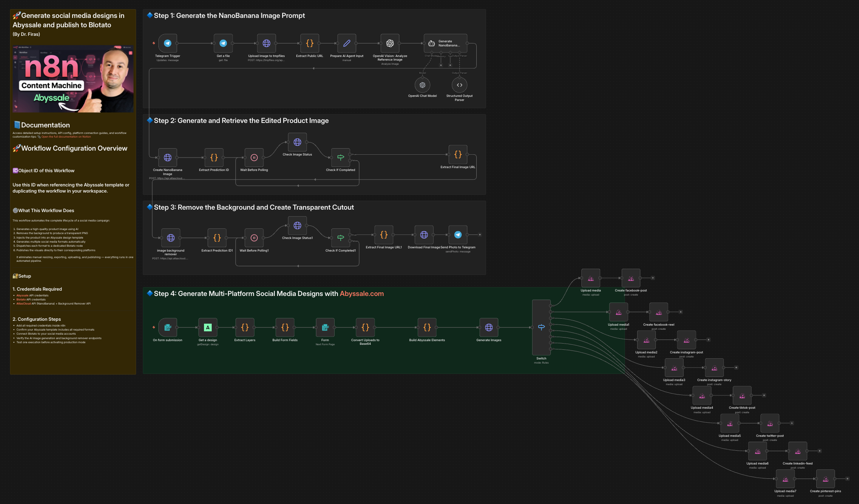Viewport: 859px width, 504px height.
Task: Click the Get a design node
Action: [207, 327]
